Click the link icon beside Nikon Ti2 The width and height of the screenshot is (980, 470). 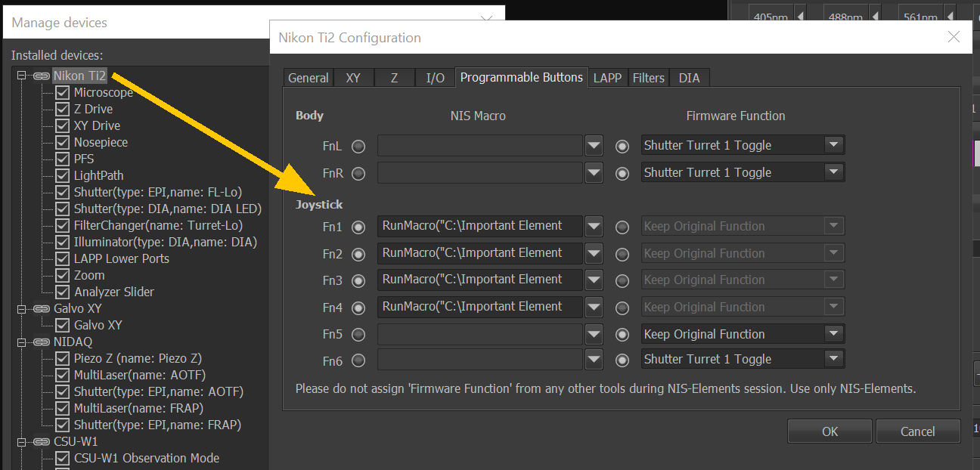click(x=41, y=76)
